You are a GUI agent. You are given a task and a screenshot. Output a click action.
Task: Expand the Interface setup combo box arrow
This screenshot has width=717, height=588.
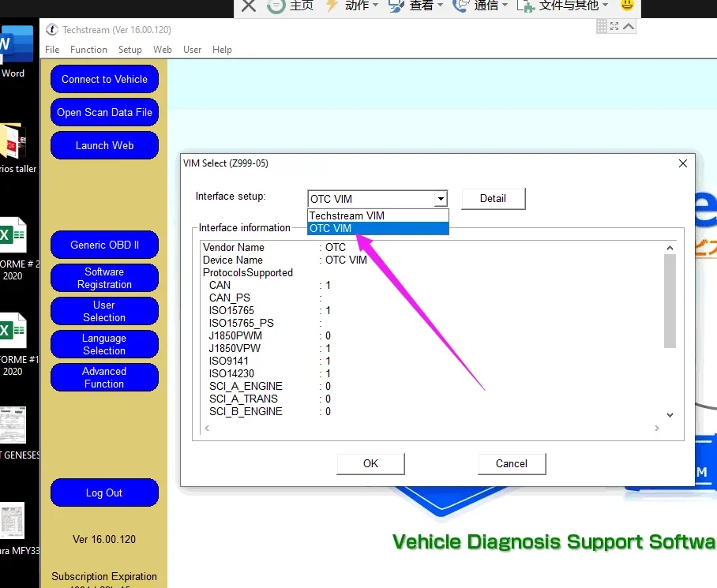tap(441, 199)
